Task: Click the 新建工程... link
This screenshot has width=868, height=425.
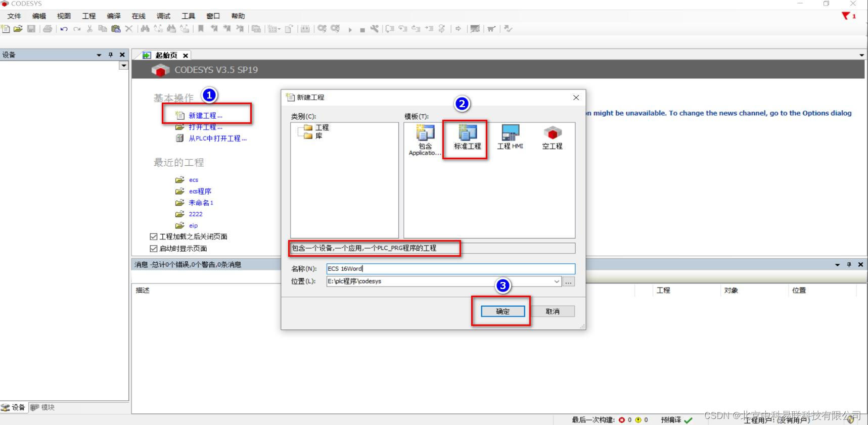Action: [x=205, y=116]
